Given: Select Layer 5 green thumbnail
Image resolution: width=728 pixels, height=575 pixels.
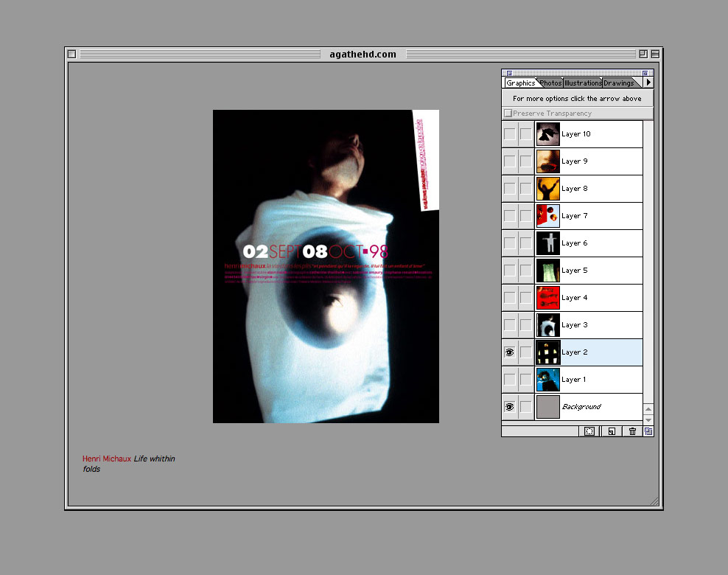Looking at the screenshot, I should pos(548,271).
